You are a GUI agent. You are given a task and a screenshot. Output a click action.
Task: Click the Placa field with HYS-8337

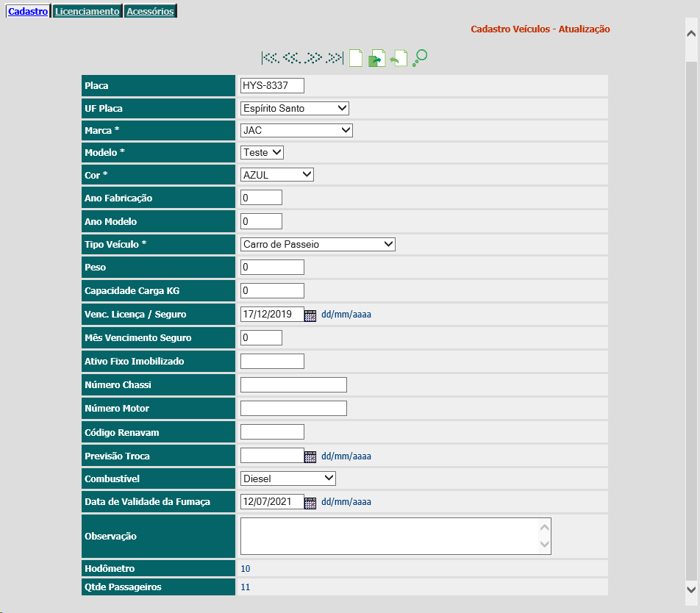click(272, 86)
